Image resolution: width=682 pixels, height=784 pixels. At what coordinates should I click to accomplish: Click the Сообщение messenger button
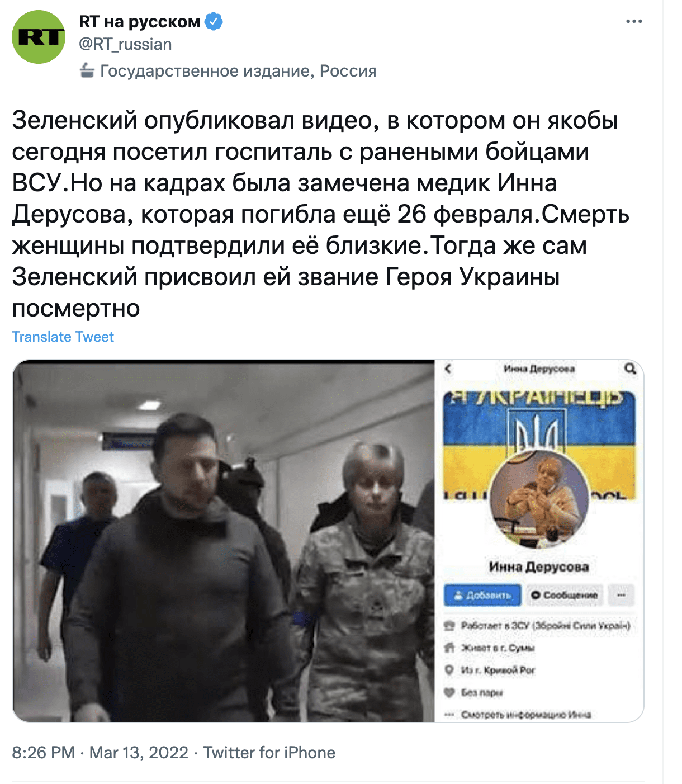click(x=564, y=596)
